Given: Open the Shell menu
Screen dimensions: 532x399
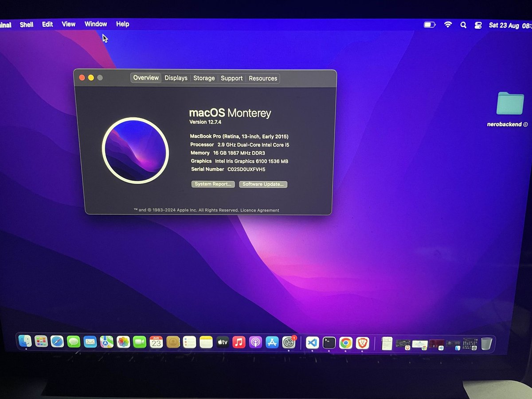Looking at the screenshot, I should tap(27, 24).
